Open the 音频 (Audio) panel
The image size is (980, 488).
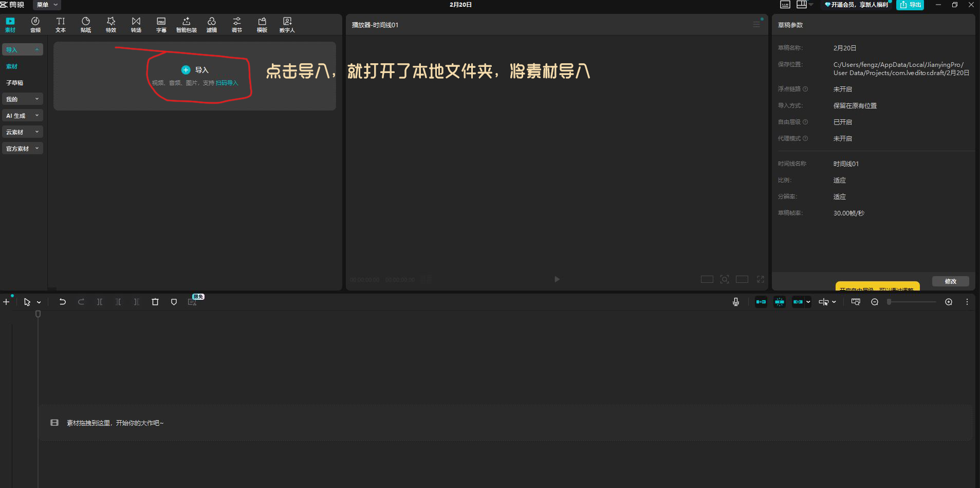pyautogui.click(x=35, y=24)
